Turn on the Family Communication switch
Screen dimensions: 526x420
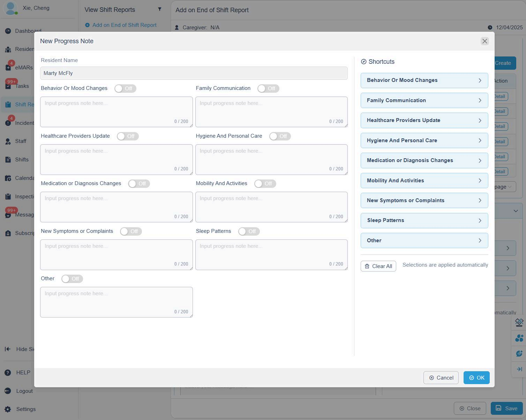[268, 89]
